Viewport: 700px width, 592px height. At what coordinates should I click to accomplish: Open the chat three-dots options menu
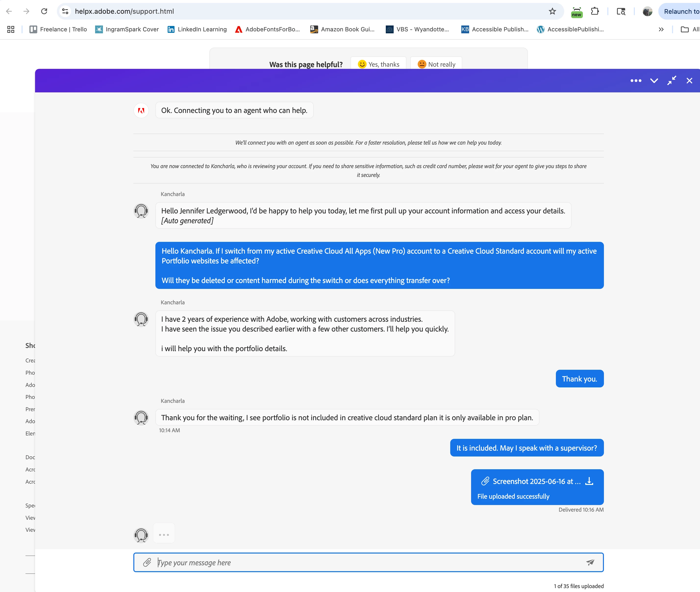click(636, 81)
